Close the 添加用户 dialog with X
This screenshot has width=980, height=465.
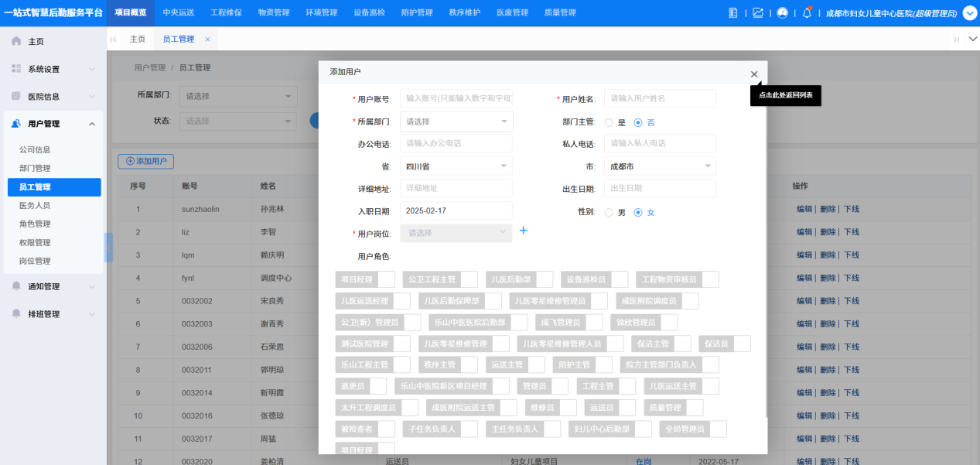(x=754, y=74)
